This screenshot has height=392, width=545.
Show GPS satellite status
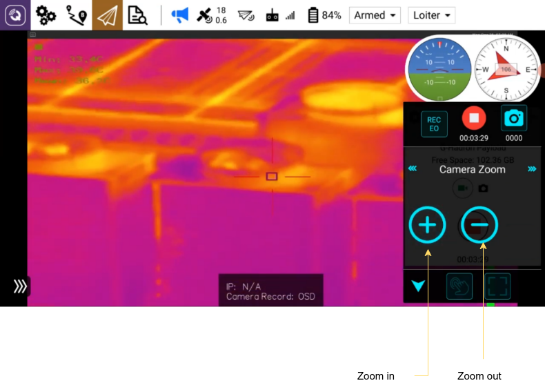point(211,15)
